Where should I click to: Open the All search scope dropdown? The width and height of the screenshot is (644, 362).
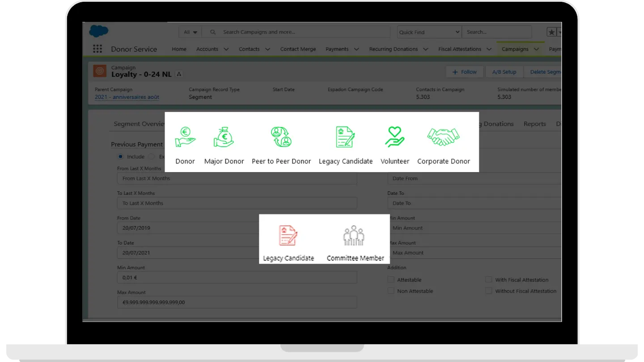(x=190, y=32)
